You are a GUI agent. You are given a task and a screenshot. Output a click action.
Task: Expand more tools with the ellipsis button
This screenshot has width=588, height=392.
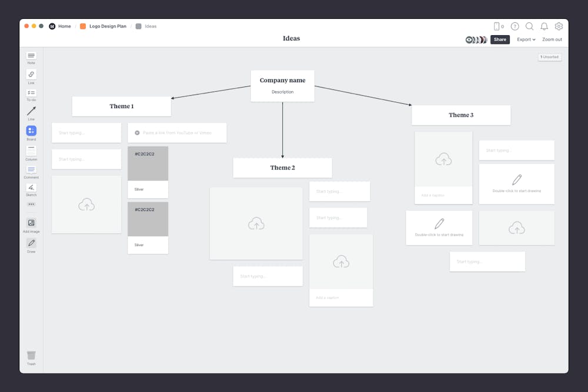(31, 204)
